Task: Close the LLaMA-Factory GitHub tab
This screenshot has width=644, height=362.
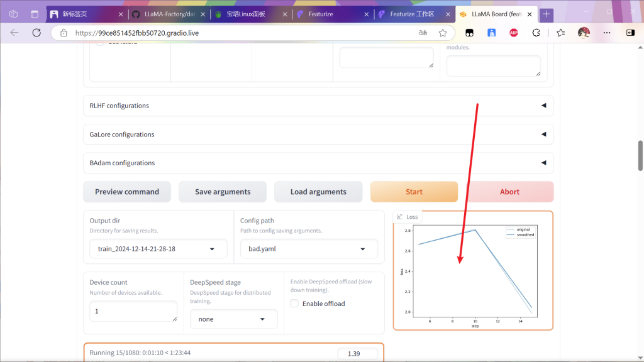Action: tap(203, 14)
